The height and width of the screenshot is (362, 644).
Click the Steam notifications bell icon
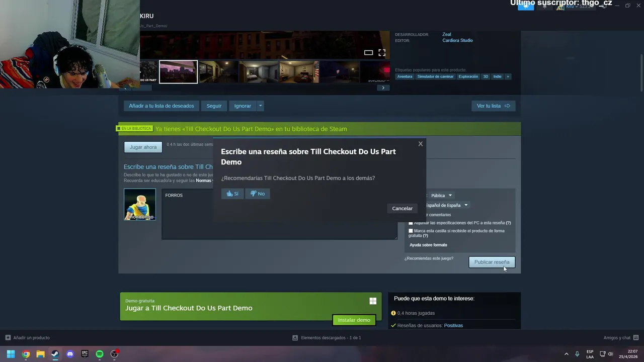(545, 6)
